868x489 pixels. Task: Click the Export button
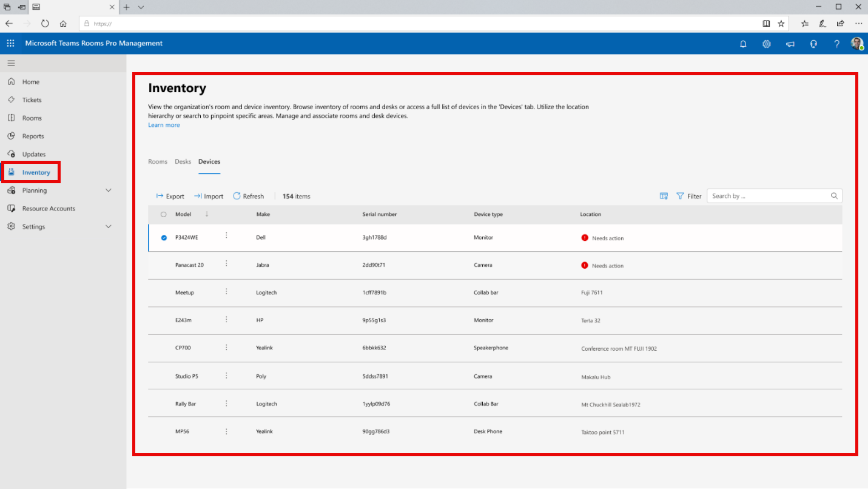(x=170, y=196)
